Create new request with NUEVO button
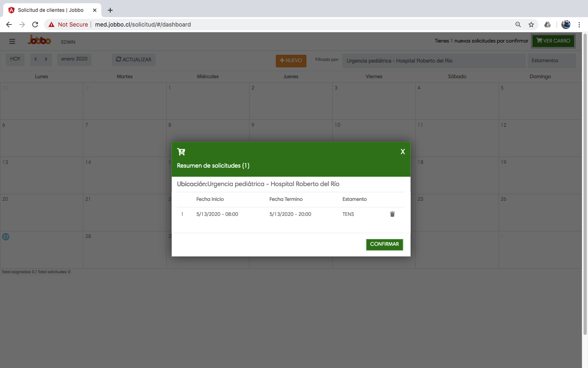588x368 pixels. (x=291, y=61)
